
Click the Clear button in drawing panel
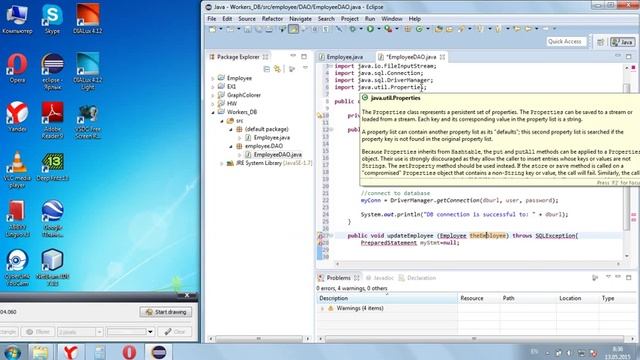click(175, 332)
